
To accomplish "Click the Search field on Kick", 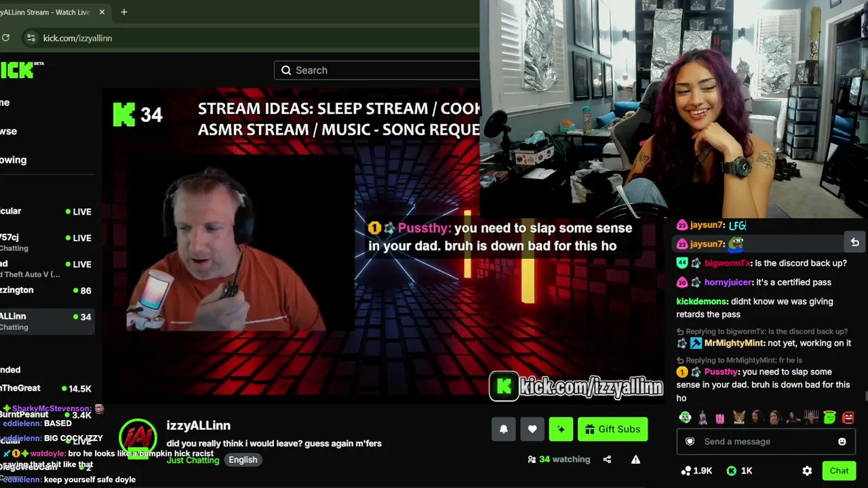I will tap(377, 70).
